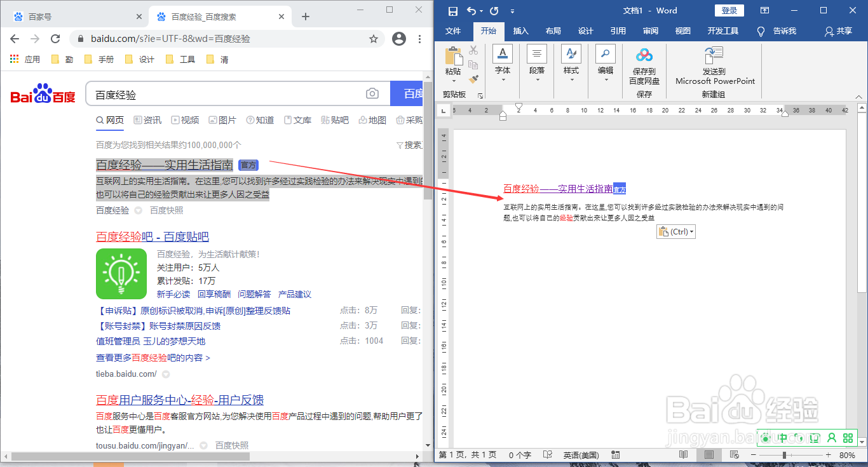Open a new Chrome tab
The image size is (868, 467).
(306, 17)
